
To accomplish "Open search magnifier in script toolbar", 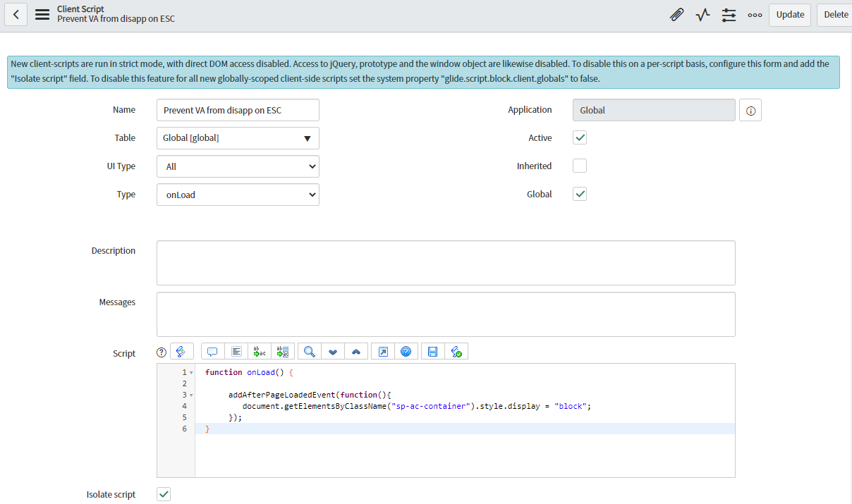I will [309, 351].
